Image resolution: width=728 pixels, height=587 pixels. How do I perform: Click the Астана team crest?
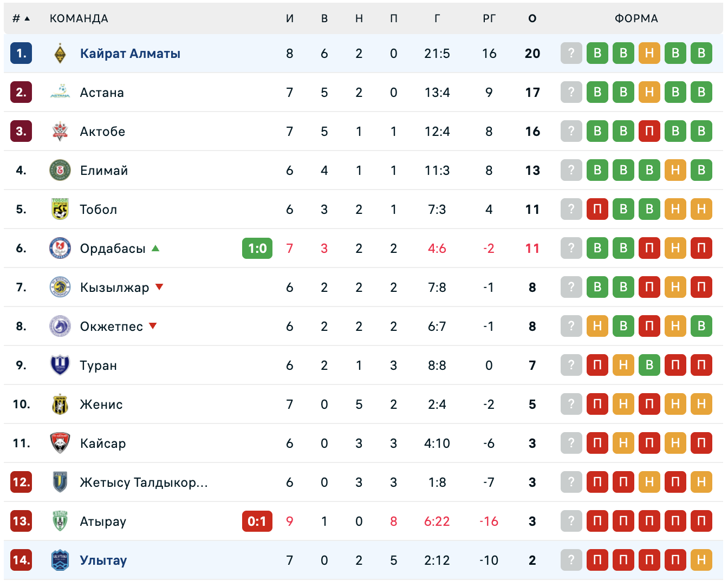point(60,92)
